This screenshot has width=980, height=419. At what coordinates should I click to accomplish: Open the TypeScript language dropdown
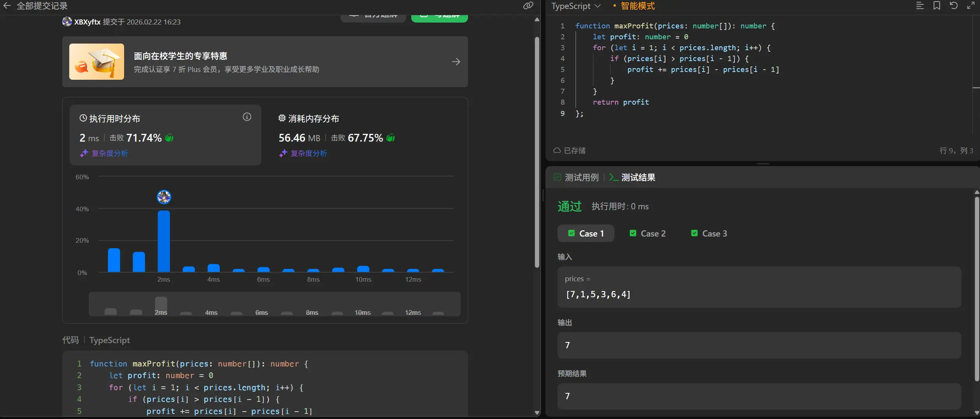[x=576, y=6]
